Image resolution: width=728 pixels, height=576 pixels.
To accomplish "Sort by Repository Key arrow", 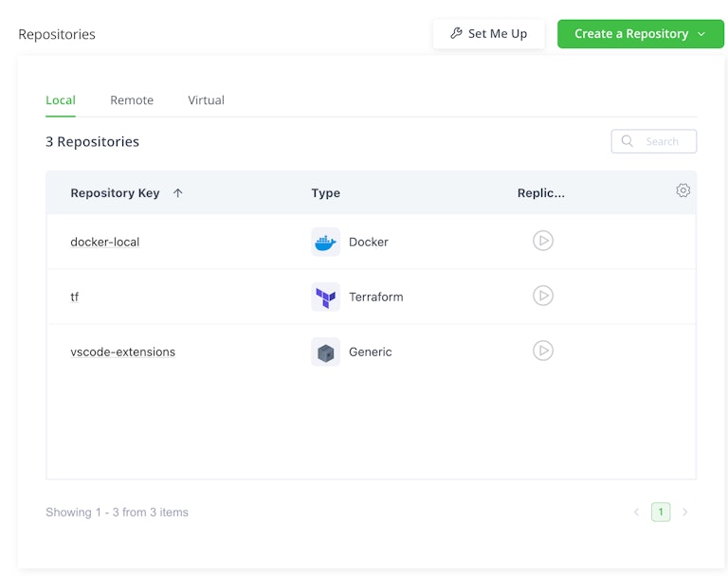I will 177,193.
